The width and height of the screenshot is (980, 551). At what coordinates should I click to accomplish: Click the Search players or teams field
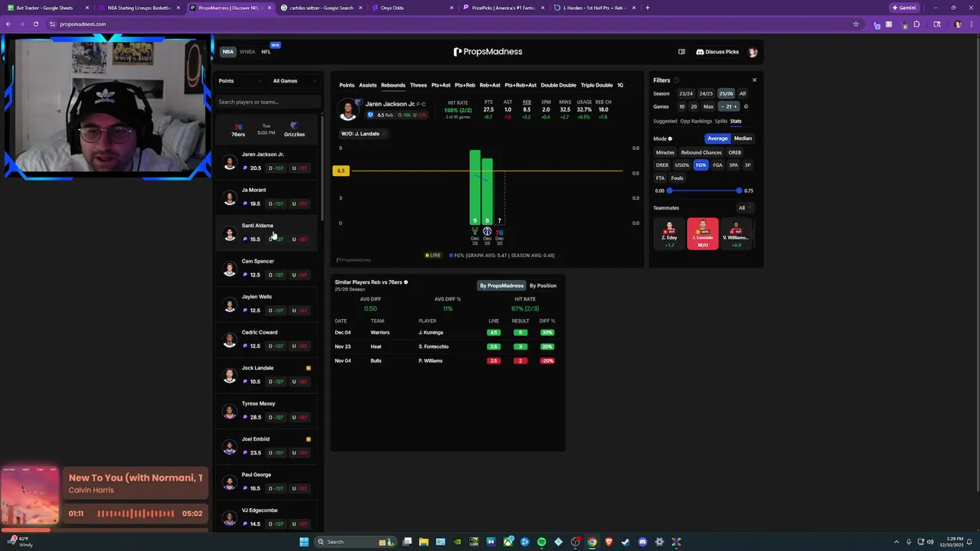coord(267,102)
